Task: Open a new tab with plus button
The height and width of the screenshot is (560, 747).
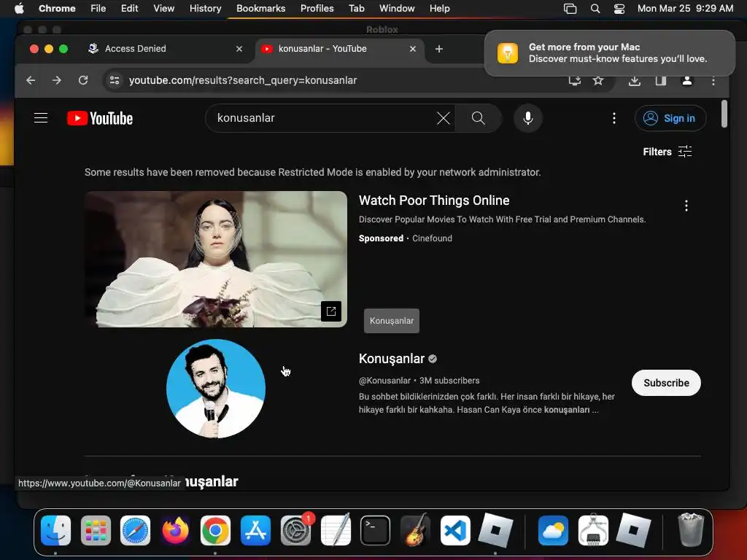Action: (x=439, y=49)
